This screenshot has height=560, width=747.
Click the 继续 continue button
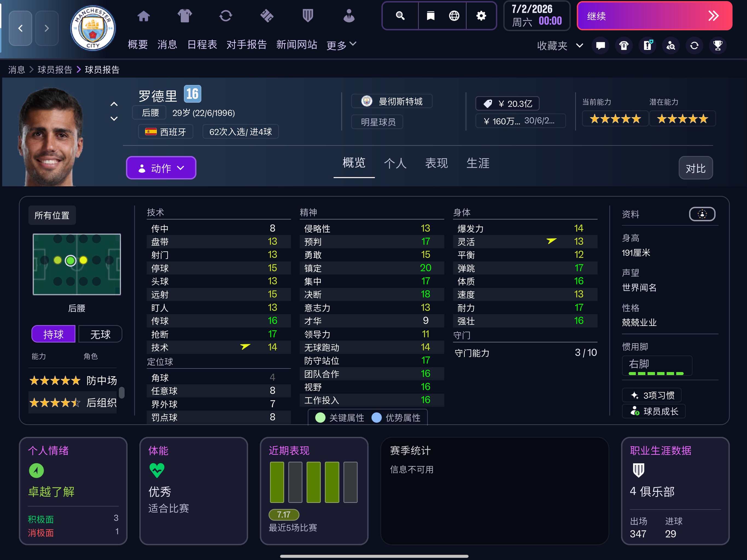655,16
